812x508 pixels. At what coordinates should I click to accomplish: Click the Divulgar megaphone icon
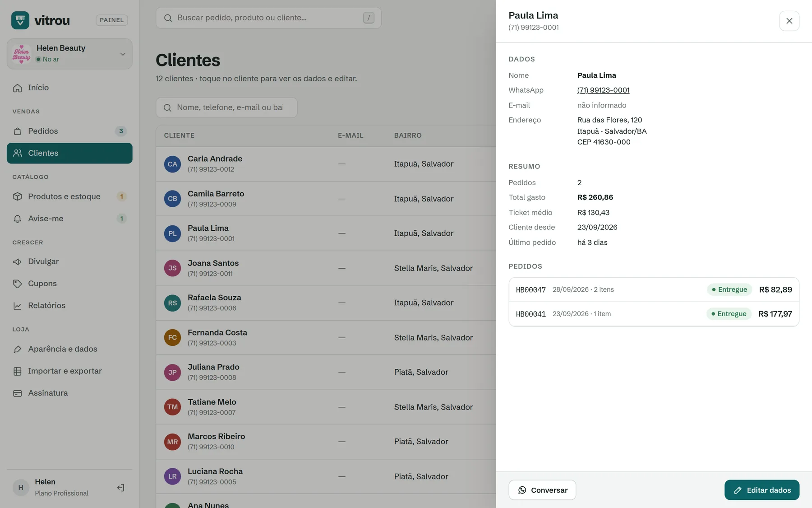pyautogui.click(x=18, y=261)
